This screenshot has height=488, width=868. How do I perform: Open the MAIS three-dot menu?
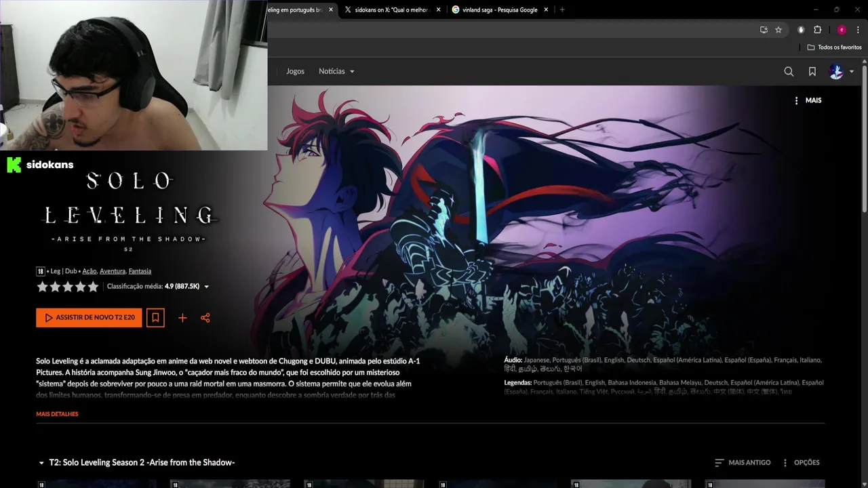[808, 100]
